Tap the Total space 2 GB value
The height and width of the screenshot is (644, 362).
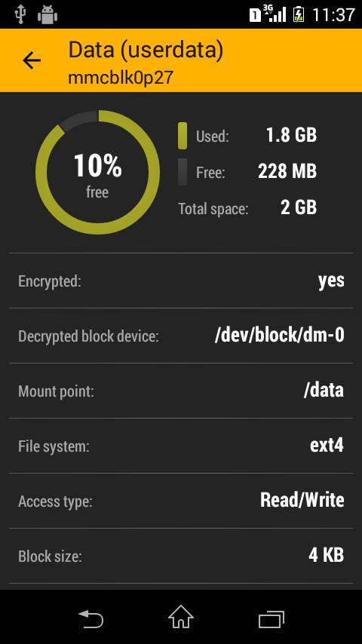[x=299, y=208]
